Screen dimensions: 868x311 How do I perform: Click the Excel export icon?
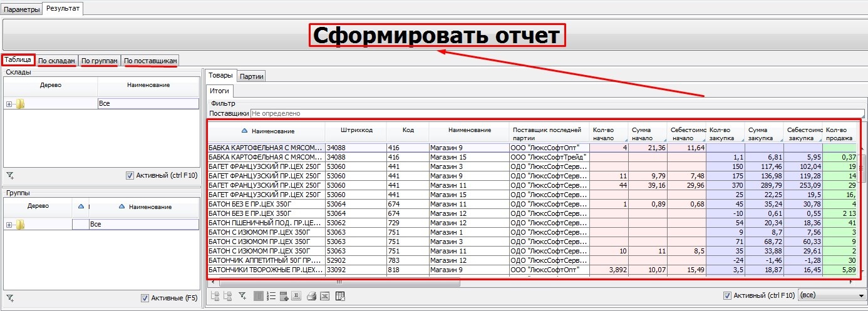[x=324, y=297]
